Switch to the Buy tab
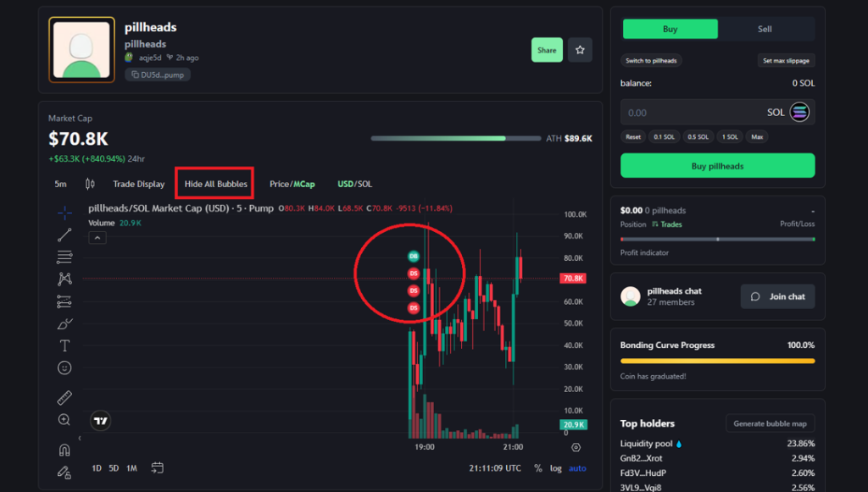Image resolution: width=868 pixels, height=492 pixels. [x=670, y=29]
